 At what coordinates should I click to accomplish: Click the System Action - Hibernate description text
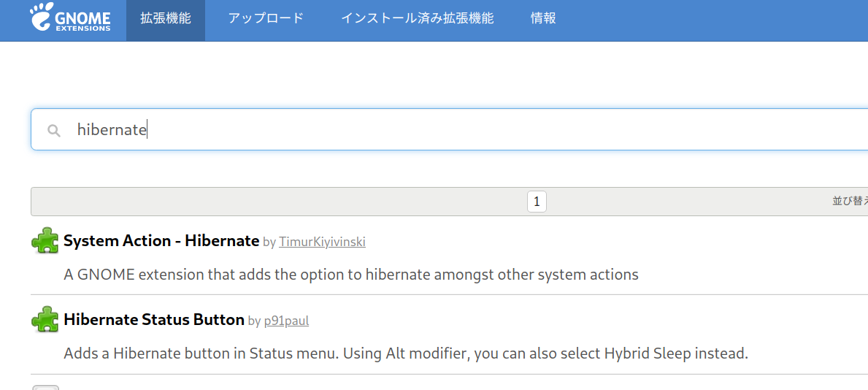point(350,275)
